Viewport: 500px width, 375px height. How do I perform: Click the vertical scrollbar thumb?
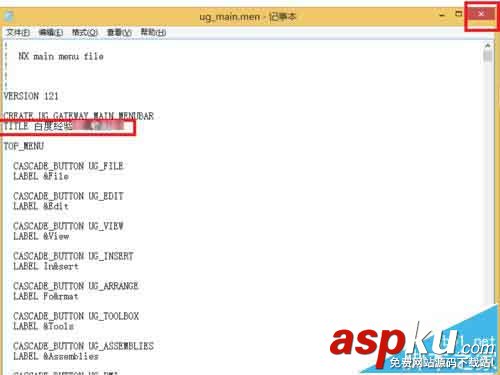(x=488, y=56)
